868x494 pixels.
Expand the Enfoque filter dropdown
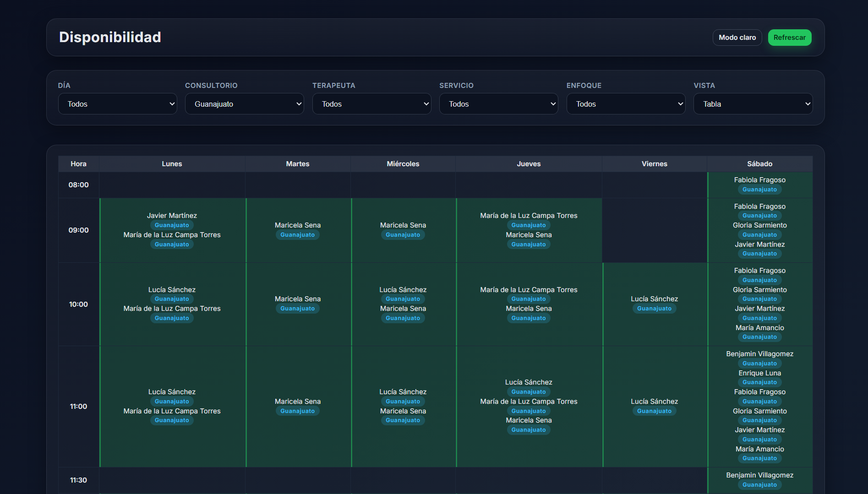click(x=626, y=104)
